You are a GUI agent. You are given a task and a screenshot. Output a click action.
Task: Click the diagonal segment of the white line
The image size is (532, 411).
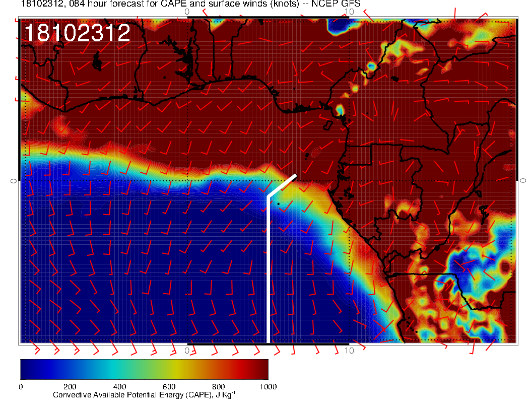tap(282, 185)
